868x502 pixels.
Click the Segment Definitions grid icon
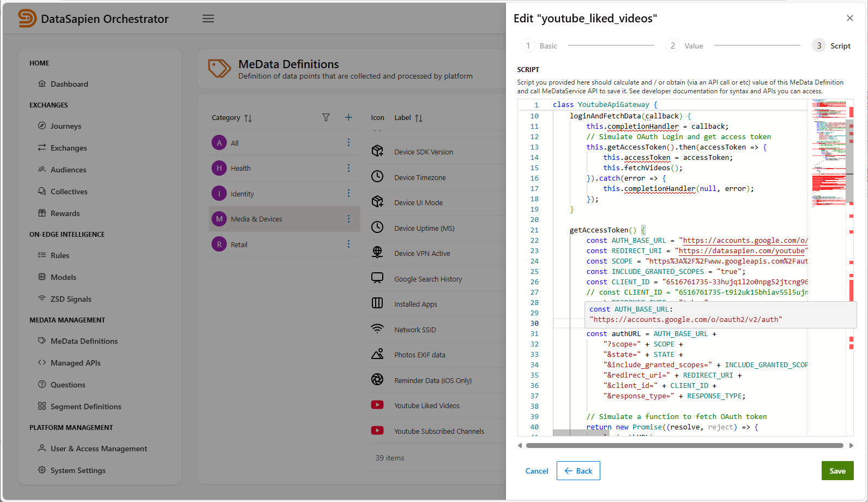42,406
